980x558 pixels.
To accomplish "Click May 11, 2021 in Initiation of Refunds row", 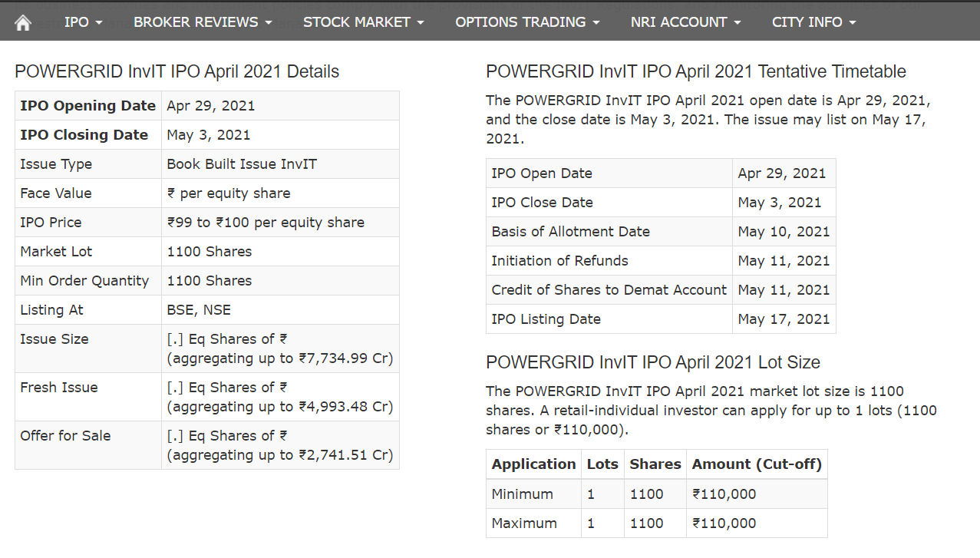I will [x=784, y=261].
